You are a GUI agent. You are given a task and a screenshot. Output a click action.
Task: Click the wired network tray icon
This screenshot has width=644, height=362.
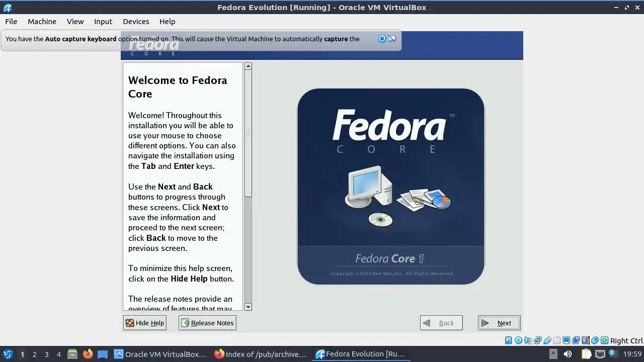click(x=600, y=354)
